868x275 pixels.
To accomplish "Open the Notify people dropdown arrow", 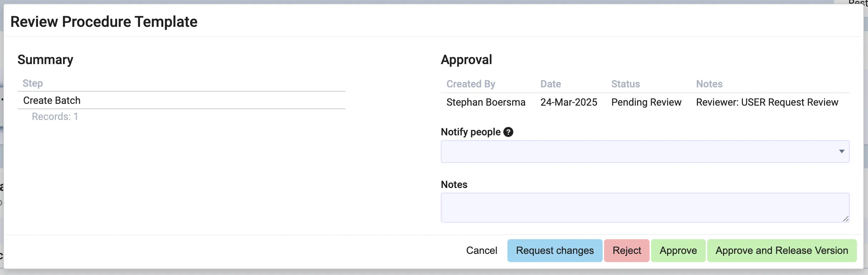I will (x=842, y=151).
